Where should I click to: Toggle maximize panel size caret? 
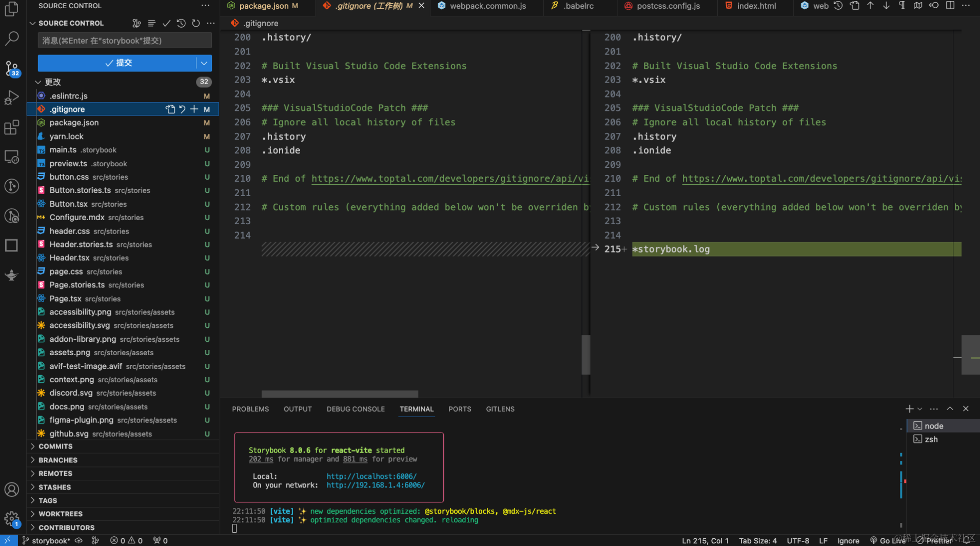(950, 408)
